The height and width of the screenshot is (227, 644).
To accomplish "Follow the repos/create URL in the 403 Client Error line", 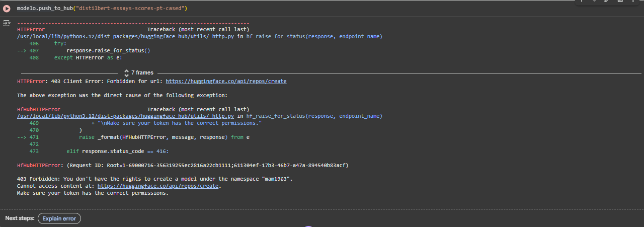I will tap(226, 81).
